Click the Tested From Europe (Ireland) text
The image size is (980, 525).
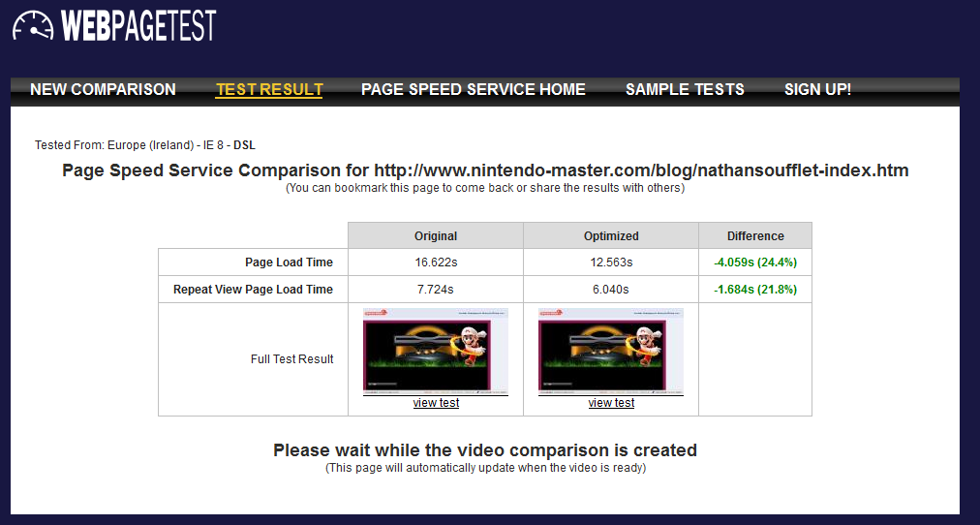[x=145, y=145]
